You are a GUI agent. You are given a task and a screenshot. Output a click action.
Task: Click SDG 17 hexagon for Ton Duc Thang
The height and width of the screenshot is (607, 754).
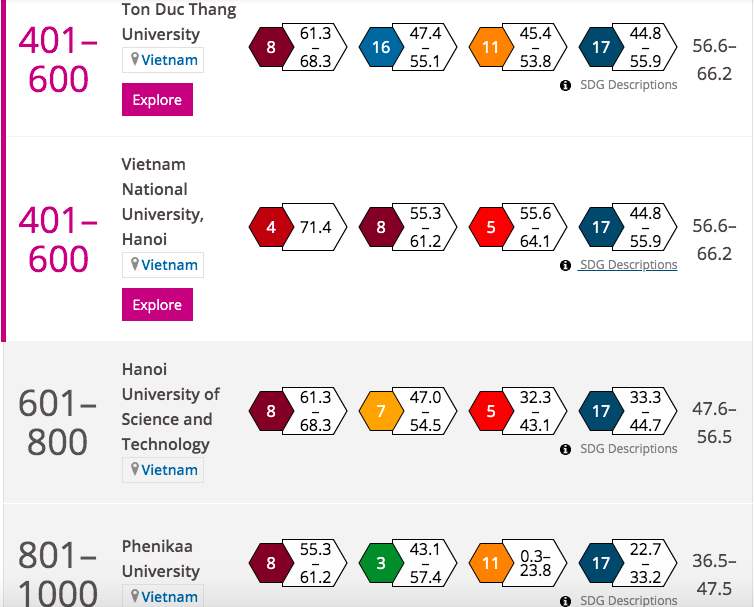point(601,47)
